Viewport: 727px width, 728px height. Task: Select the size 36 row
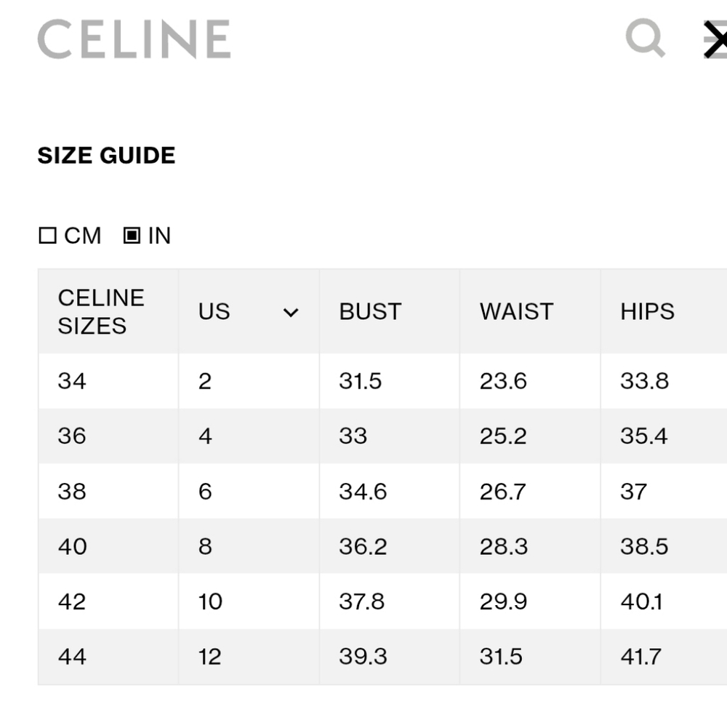point(382,436)
